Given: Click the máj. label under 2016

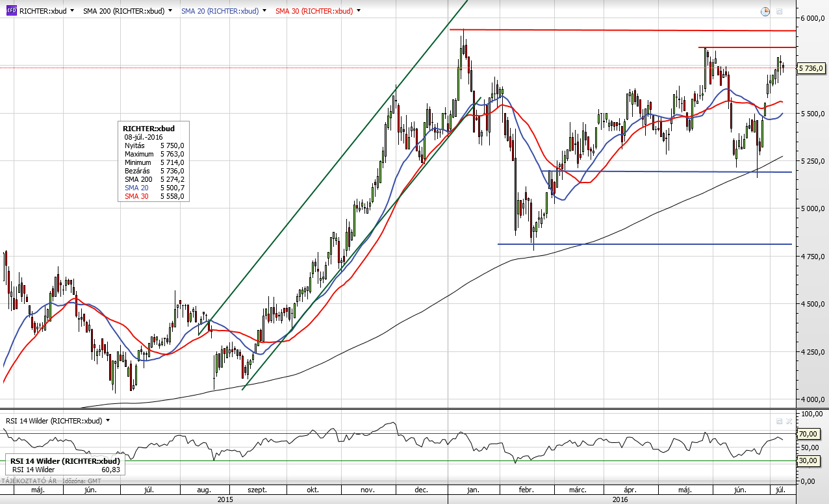Looking at the screenshot, I should [x=683, y=490].
